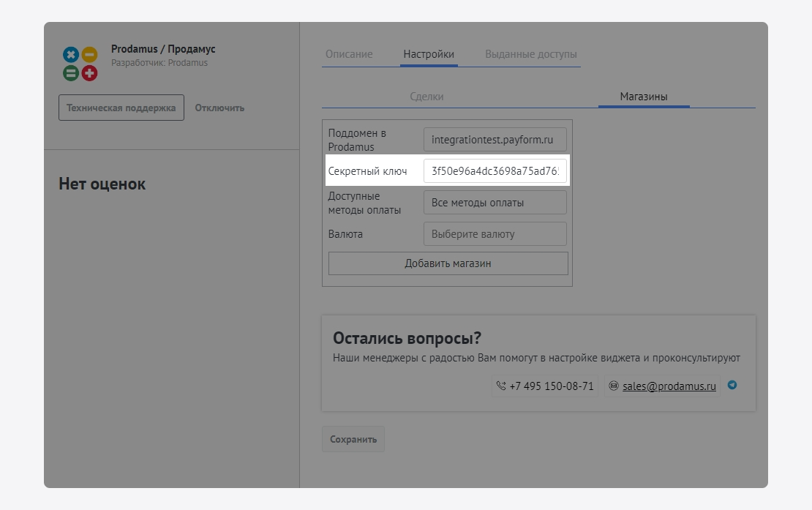Click the Поддомен в Prodamus field
The image size is (812, 510).
(495, 140)
